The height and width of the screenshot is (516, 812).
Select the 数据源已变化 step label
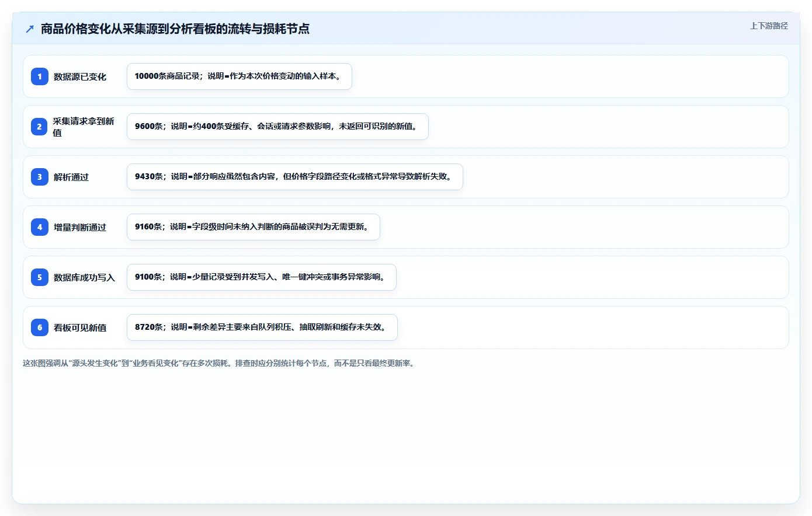click(80, 76)
